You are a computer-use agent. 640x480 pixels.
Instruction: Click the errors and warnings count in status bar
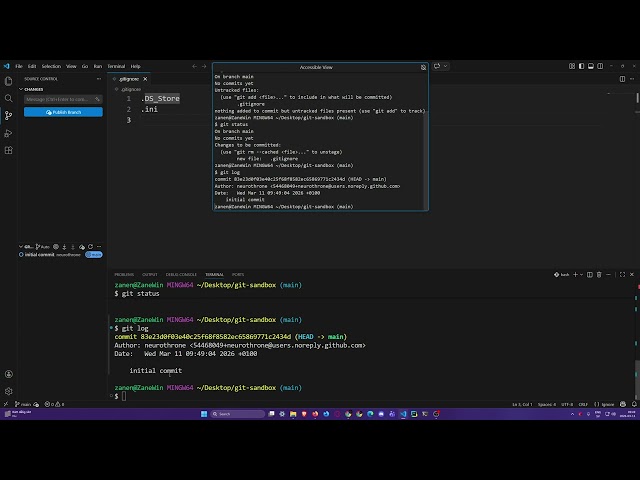click(54, 404)
